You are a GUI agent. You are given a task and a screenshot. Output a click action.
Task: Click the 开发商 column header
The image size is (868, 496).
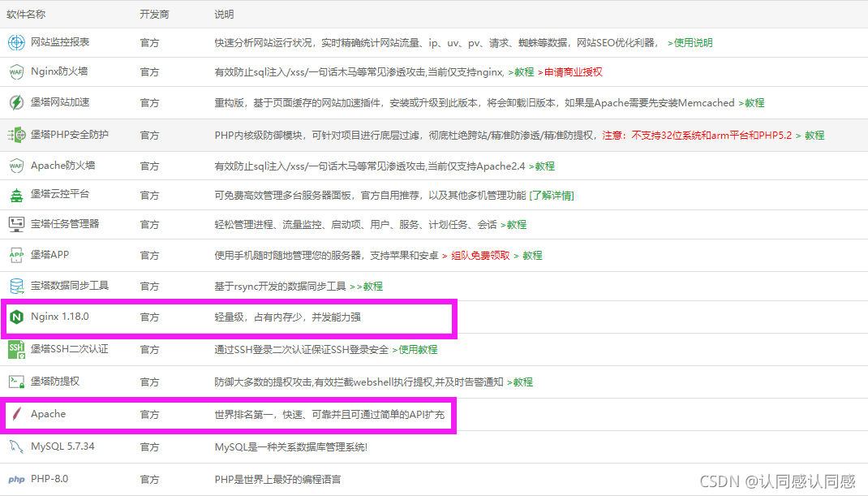[154, 15]
